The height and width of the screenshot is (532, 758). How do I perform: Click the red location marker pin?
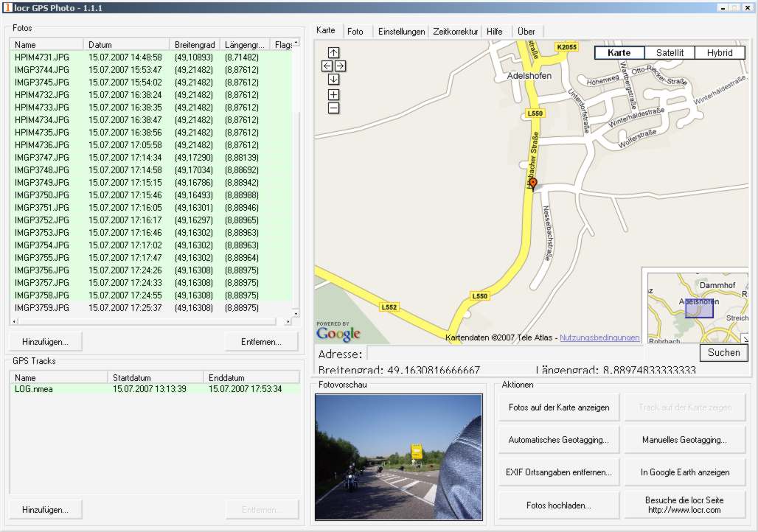click(533, 183)
